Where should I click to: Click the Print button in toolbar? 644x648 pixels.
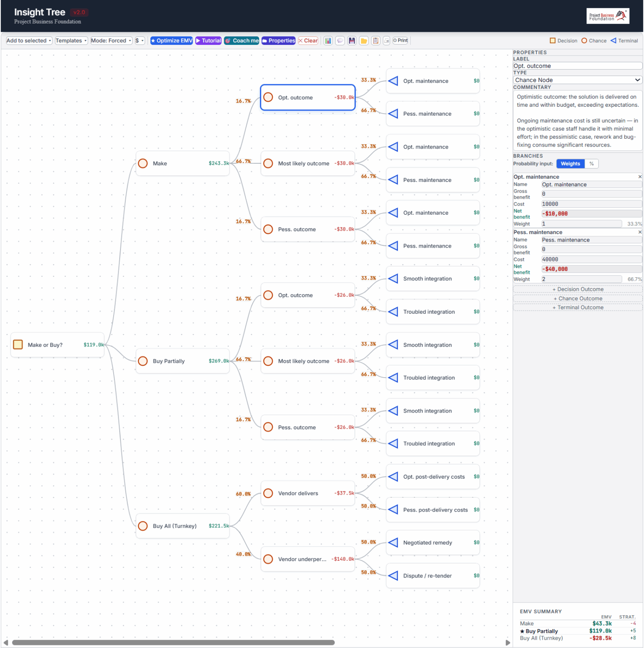click(x=400, y=41)
